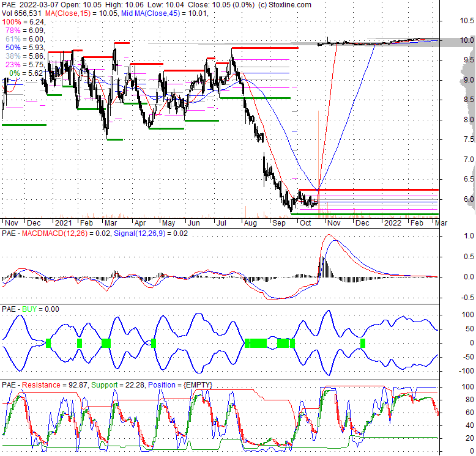Click the 'Position = {EMPTY}' label
The width and height of the screenshot is (476, 456).
[180, 385]
